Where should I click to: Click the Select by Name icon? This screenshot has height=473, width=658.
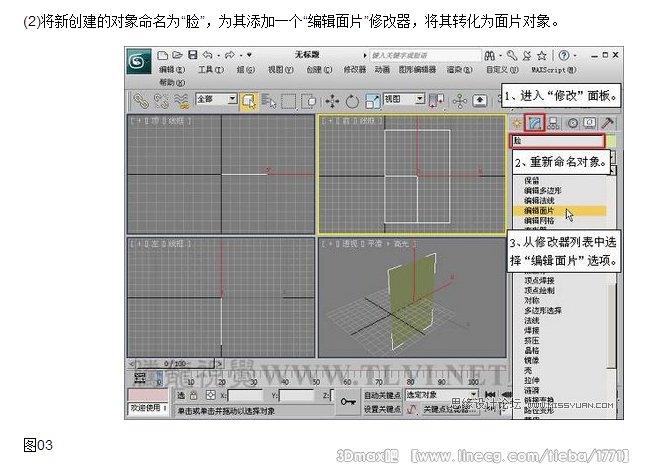click(x=269, y=101)
